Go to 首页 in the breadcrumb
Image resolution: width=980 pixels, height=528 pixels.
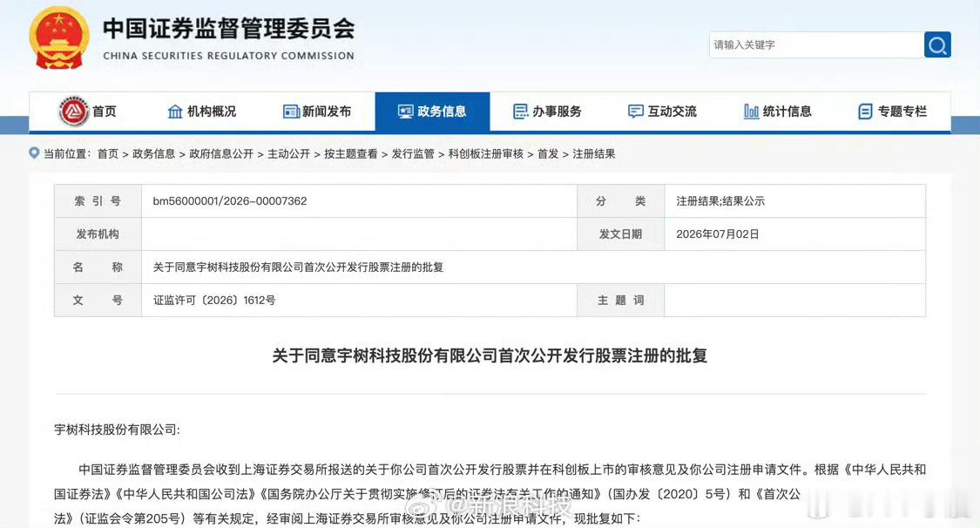click(x=107, y=153)
